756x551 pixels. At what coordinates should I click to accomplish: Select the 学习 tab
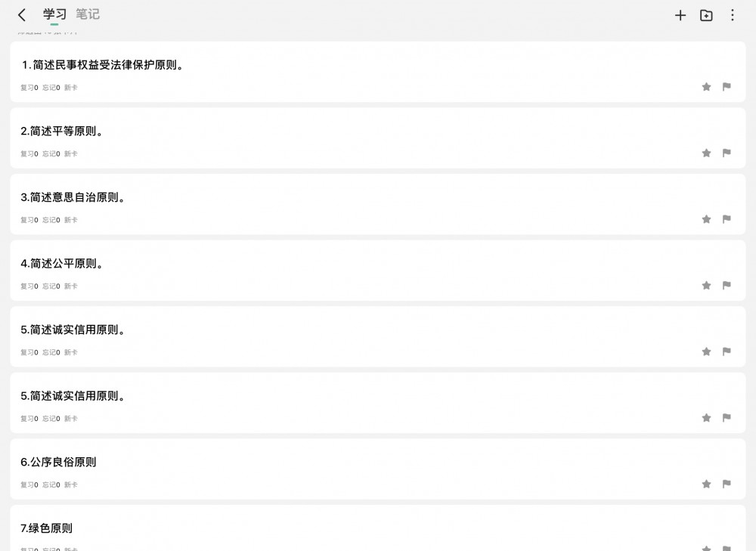pyautogui.click(x=54, y=14)
